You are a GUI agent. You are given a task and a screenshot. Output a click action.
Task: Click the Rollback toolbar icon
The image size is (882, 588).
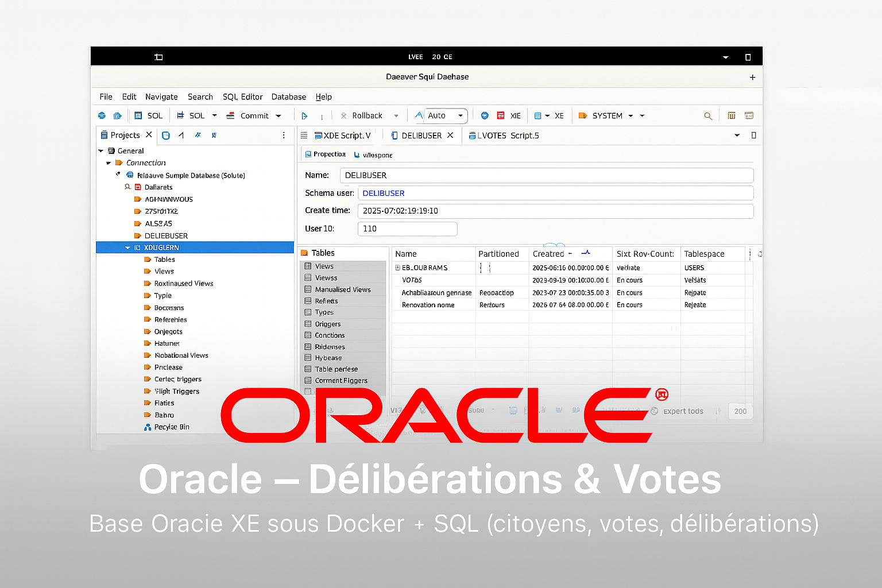344,116
